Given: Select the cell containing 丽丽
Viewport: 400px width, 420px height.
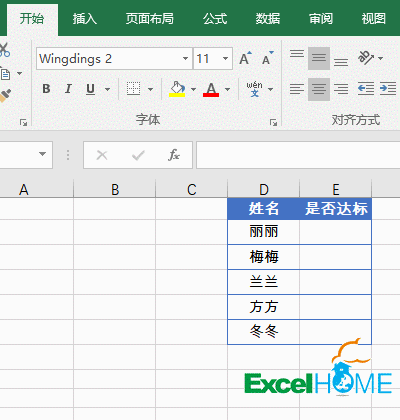Looking at the screenshot, I should 264,232.
